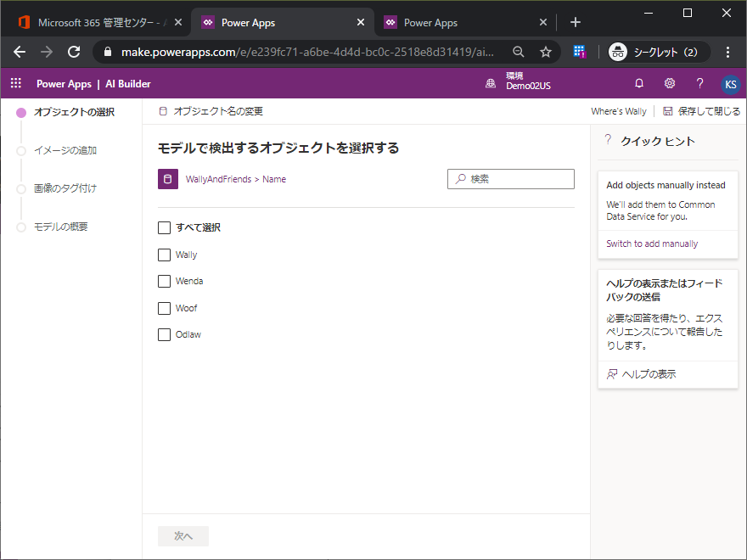Click the quick hint question mark icon
Image resolution: width=747 pixels, height=560 pixels.
[x=608, y=139]
